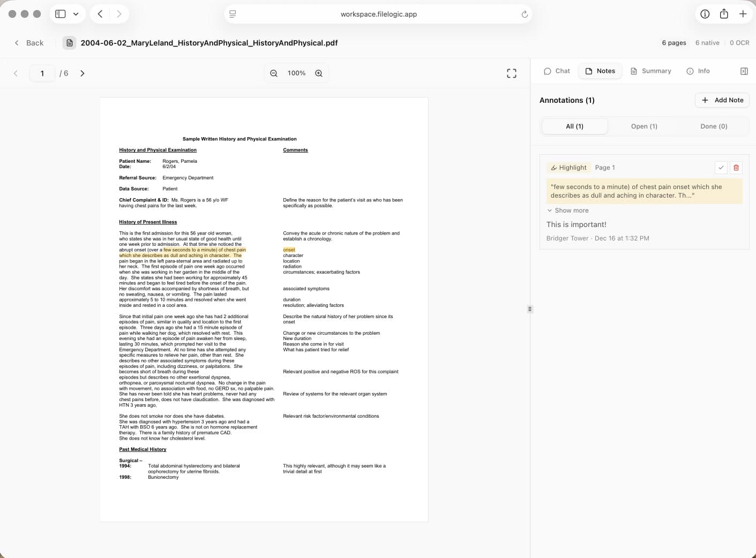Zoom out with the minus magnifier
Image resolution: width=756 pixels, height=558 pixels.
pos(274,73)
